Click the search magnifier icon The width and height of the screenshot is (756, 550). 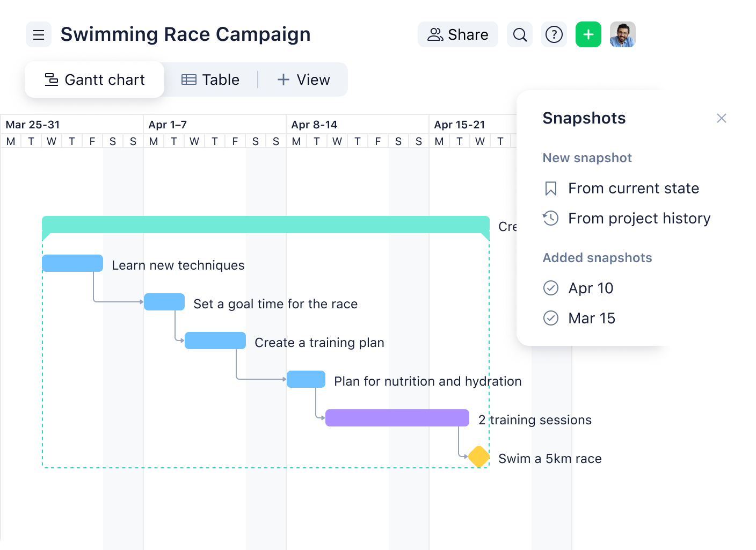click(519, 34)
